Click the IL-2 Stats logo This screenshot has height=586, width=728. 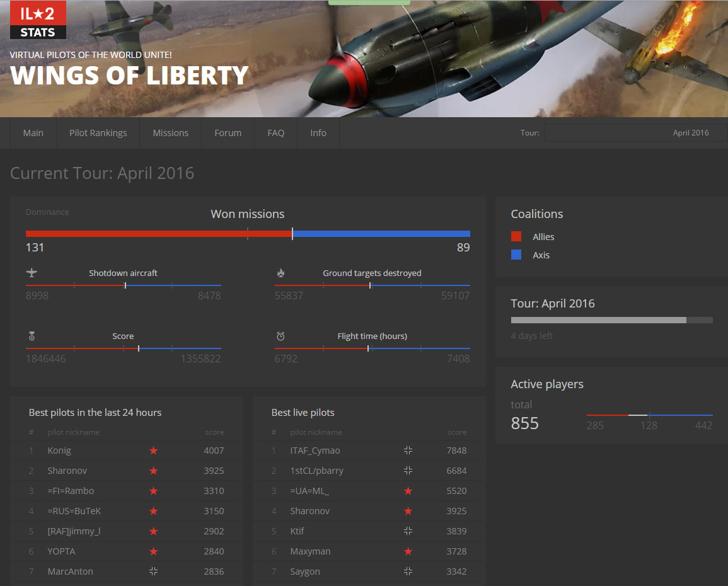tap(38, 20)
